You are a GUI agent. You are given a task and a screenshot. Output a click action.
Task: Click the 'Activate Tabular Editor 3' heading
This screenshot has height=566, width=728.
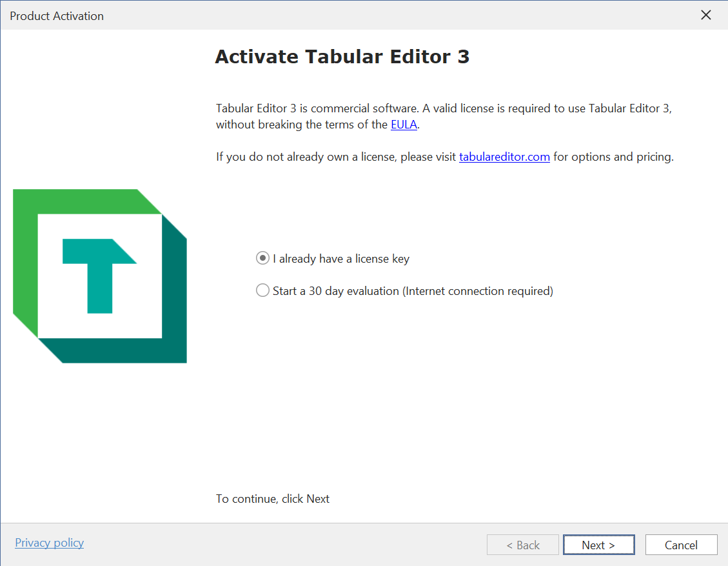(x=342, y=56)
